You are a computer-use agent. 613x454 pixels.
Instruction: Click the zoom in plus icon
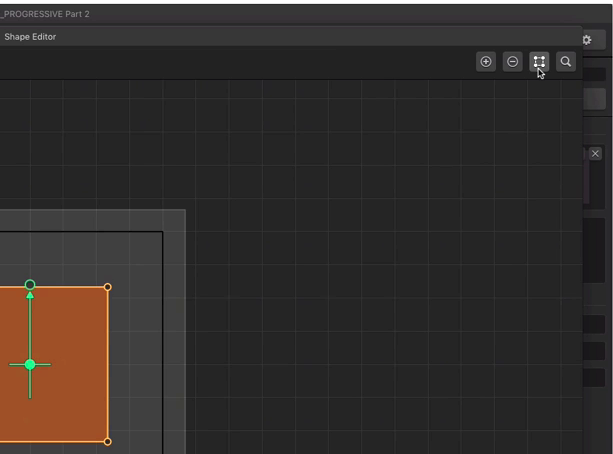pos(486,62)
